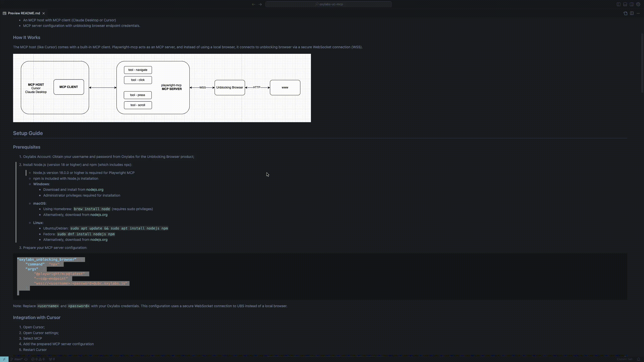Click the Open Changes icon in editor toolbar

(x=625, y=13)
